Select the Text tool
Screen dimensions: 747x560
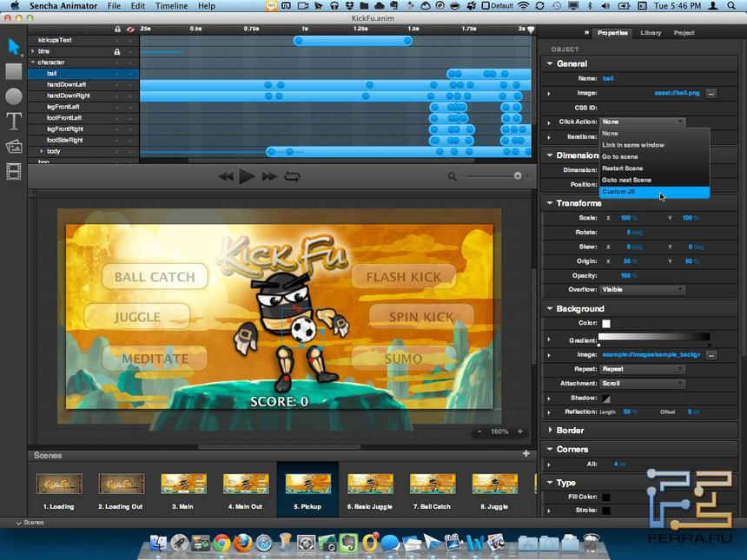13,122
